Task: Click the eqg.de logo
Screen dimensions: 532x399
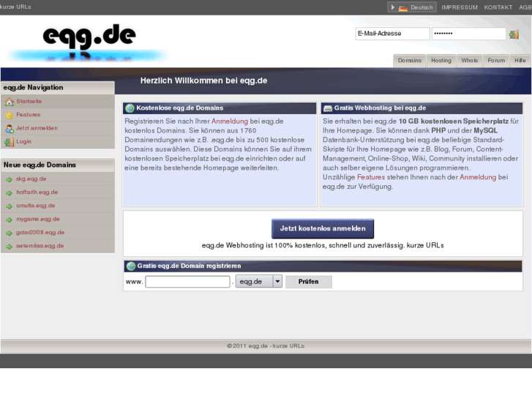Action: [x=89, y=41]
